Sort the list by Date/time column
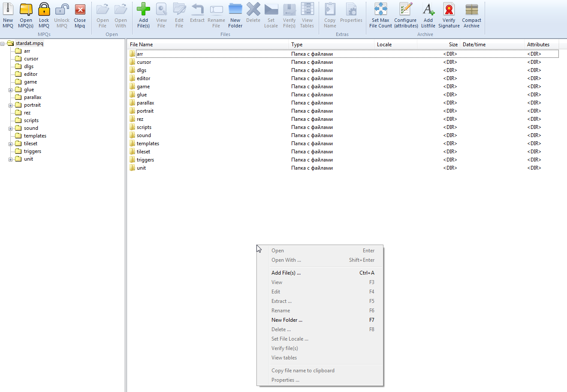 (492, 45)
